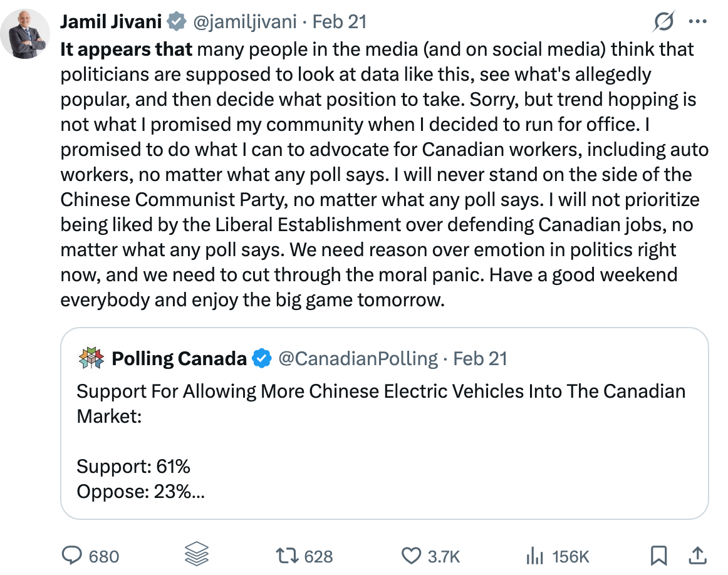Click Jamil Jivani's verified badge
Screen dimensions: 728x575
coord(177,21)
